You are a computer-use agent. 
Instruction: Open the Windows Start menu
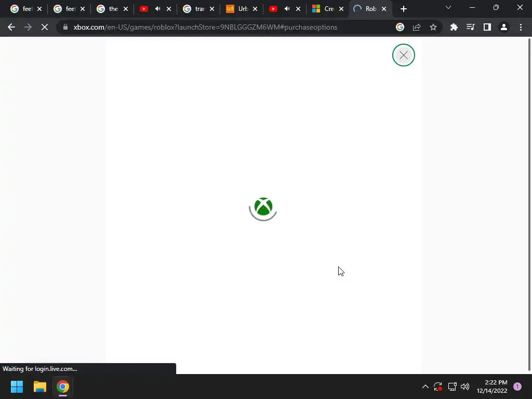tap(17, 387)
